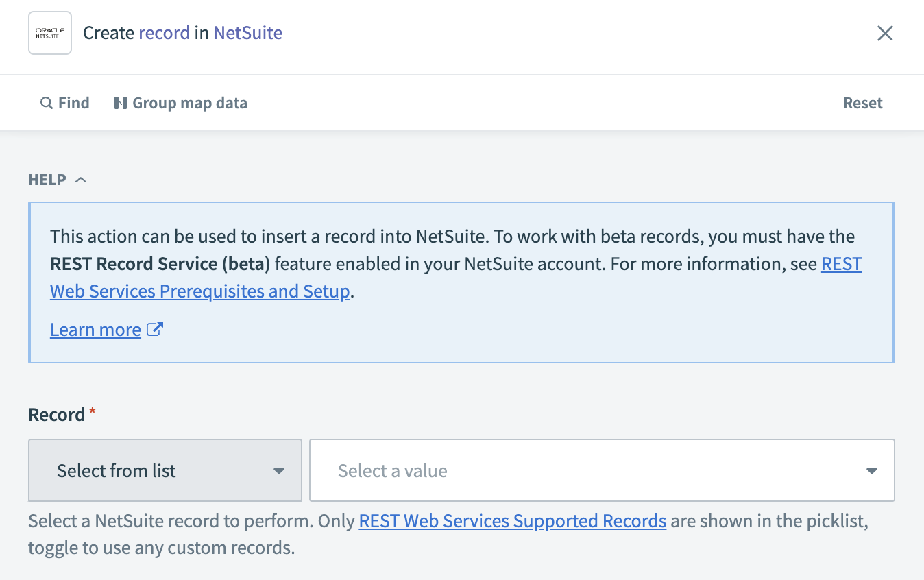
Task: Open the "Select from list" dropdown
Action: (x=165, y=470)
